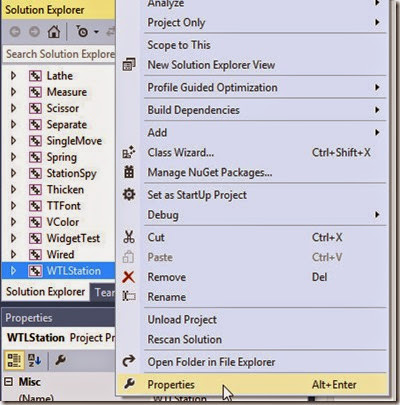The height and width of the screenshot is (405, 400).
Task: Click the scissors Cut icon
Action: click(x=129, y=237)
